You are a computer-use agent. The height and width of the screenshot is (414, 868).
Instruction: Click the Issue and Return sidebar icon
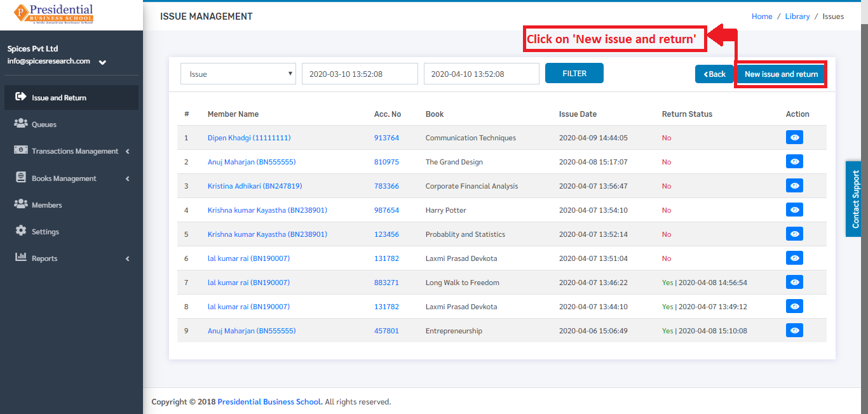(20, 97)
